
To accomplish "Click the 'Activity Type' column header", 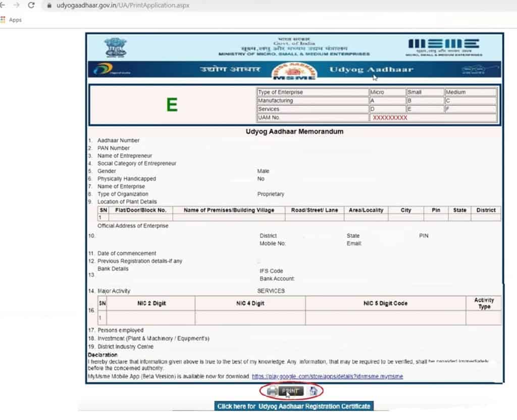I will (484, 303).
